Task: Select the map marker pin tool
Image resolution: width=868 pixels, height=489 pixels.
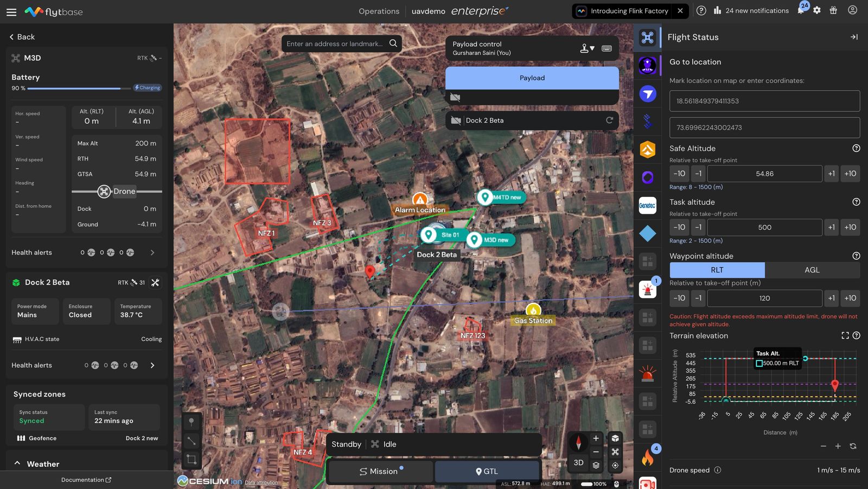Action: [x=192, y=422]
